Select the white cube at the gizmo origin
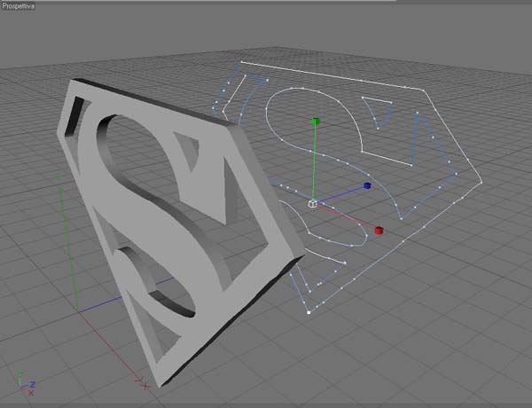The image size is (532, 408). (312, 204)
